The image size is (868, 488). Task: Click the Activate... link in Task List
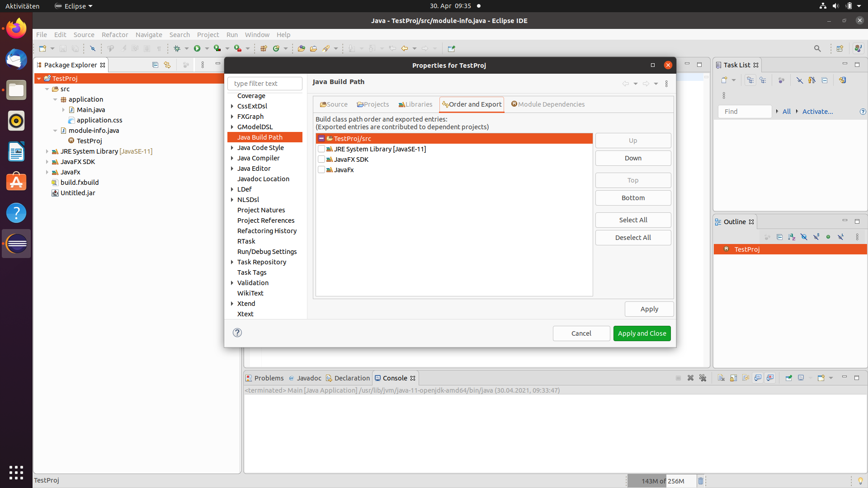click(x=817, y=112)
